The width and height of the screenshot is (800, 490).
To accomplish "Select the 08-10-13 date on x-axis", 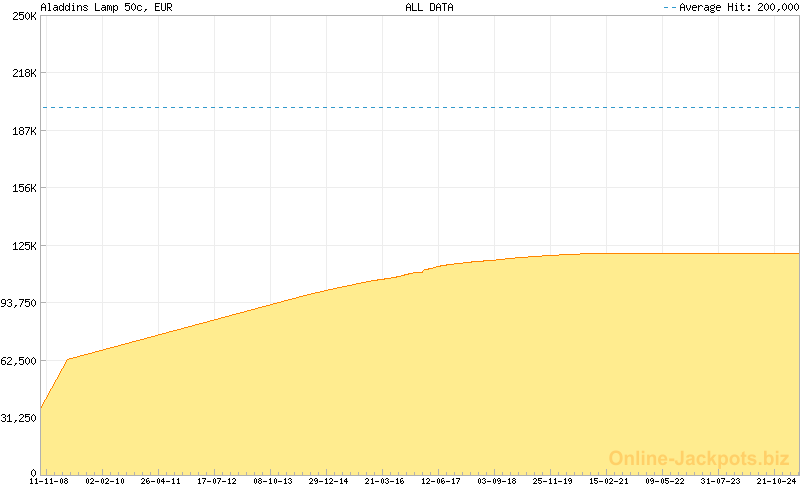I will pos(273,481).
